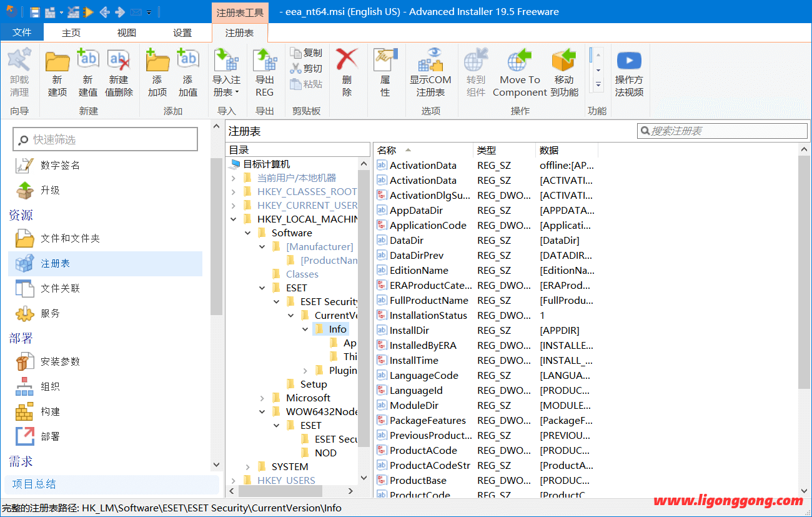
Task: Click the Cut scissors button
Action: [307, 69]
